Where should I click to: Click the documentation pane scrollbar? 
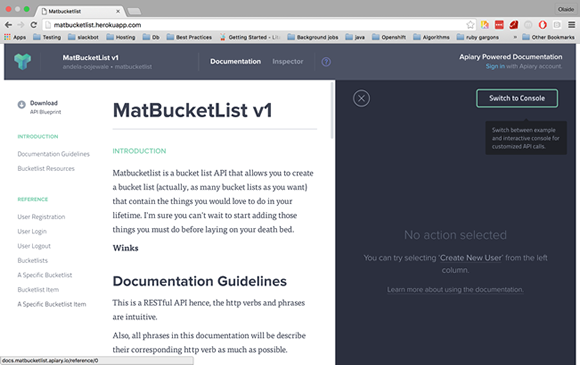[332, 110]
